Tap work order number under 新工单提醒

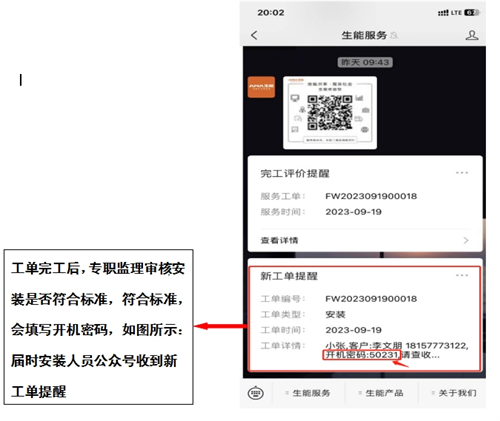371,299
